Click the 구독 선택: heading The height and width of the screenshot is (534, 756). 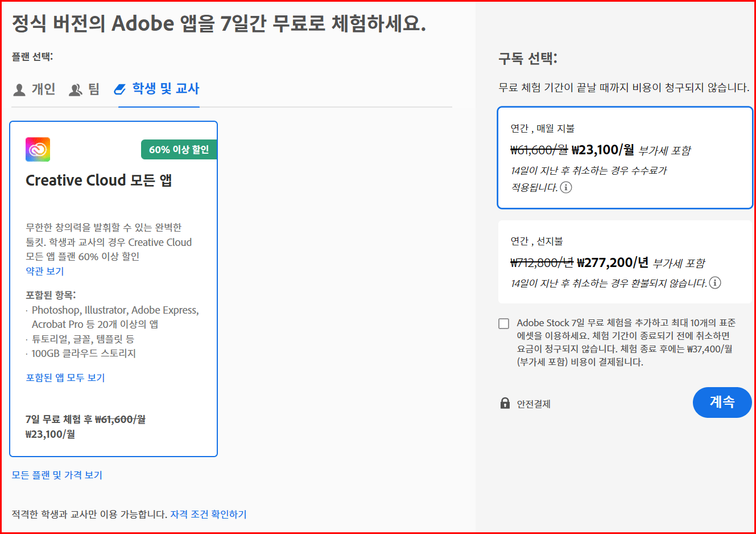pos(528,58)
